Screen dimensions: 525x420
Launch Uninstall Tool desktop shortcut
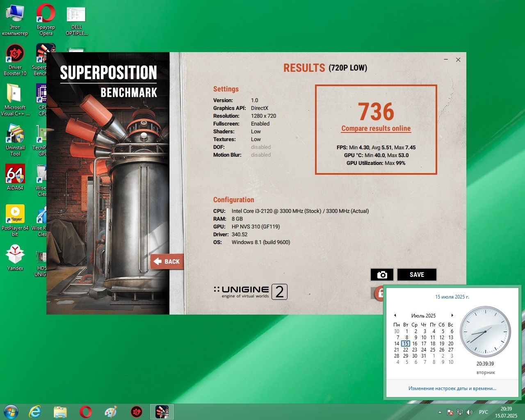coord(15,141)
